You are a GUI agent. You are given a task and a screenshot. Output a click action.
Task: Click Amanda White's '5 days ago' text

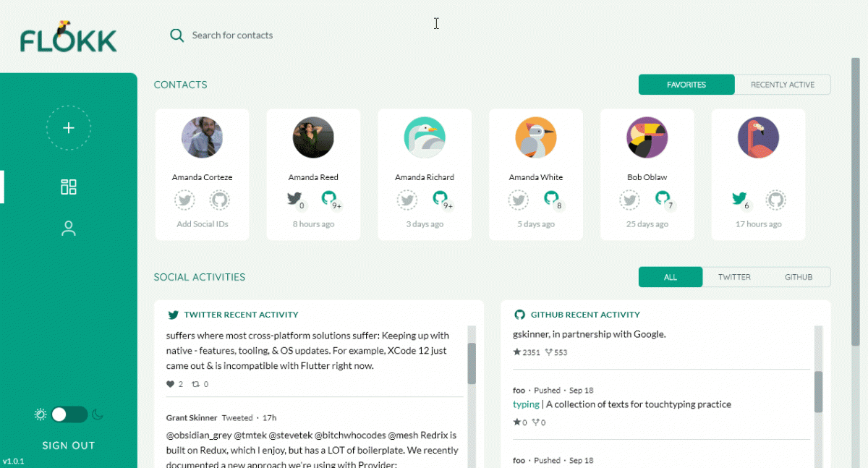(536, 224)
